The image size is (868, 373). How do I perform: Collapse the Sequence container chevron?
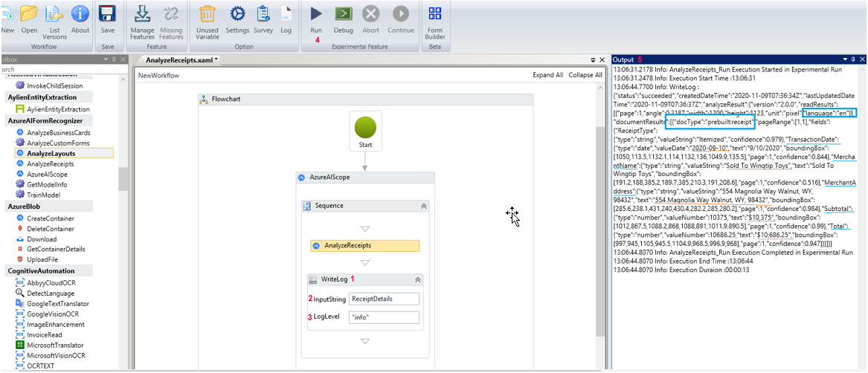coord(423,206)
